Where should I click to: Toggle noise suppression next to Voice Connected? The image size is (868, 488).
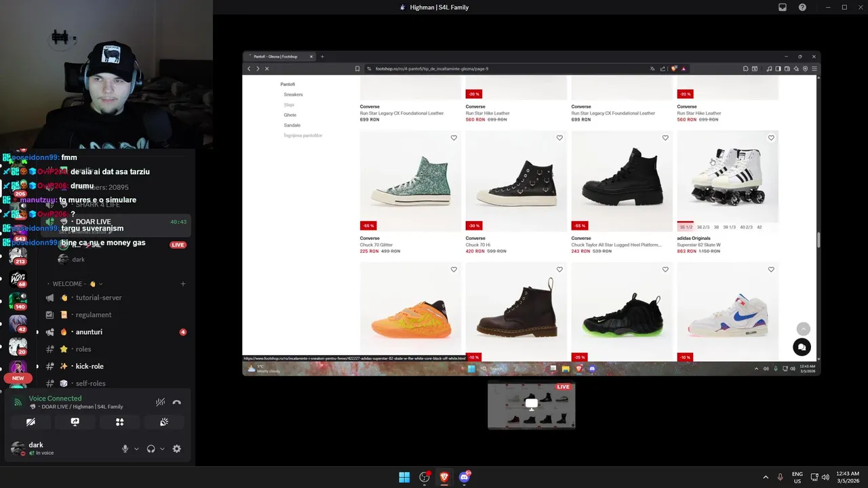(160, 402)
